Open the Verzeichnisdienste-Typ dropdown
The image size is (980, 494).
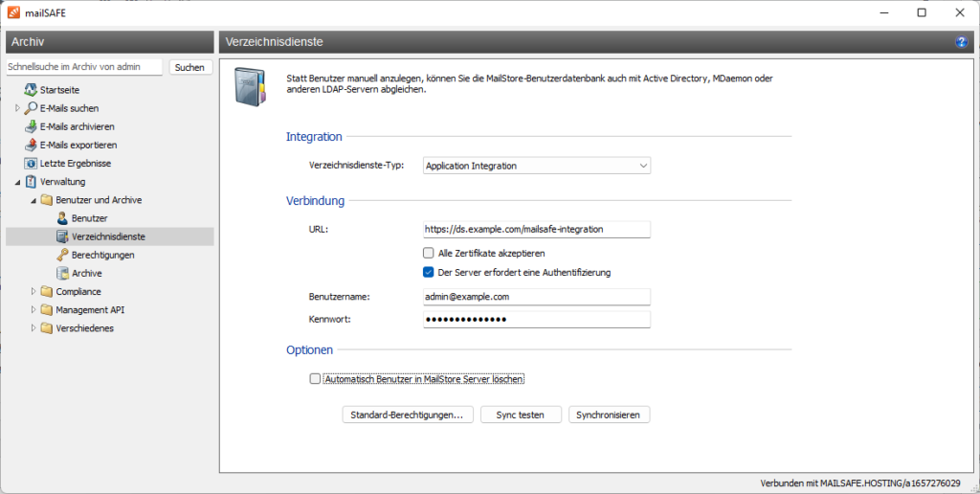click(x=536, y=166)
